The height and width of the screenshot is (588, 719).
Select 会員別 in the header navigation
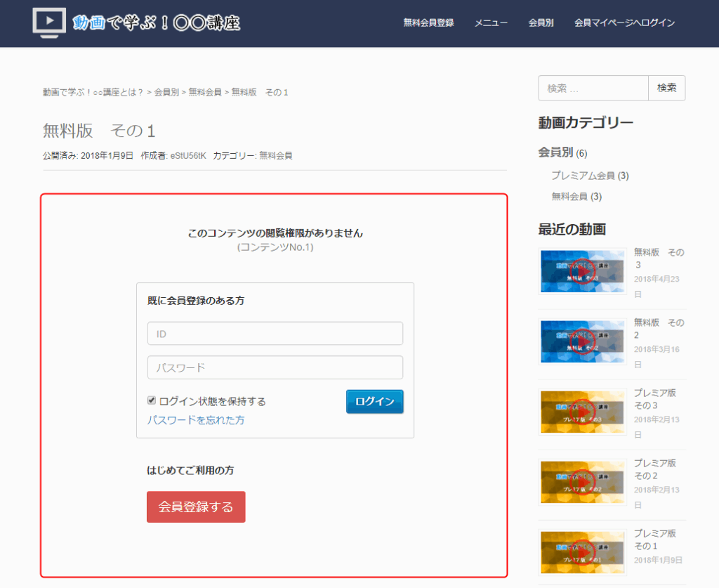click(541, 22)
